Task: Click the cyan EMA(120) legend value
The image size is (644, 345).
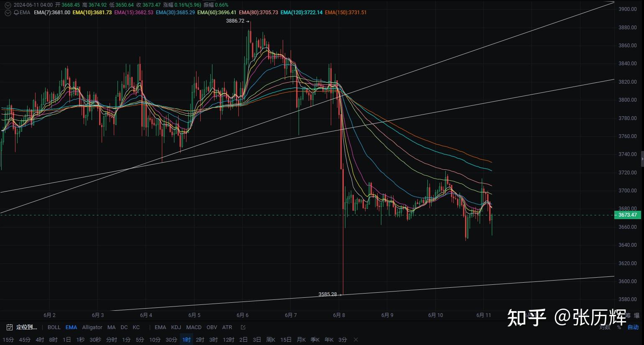Action: [x=302, y=13]
